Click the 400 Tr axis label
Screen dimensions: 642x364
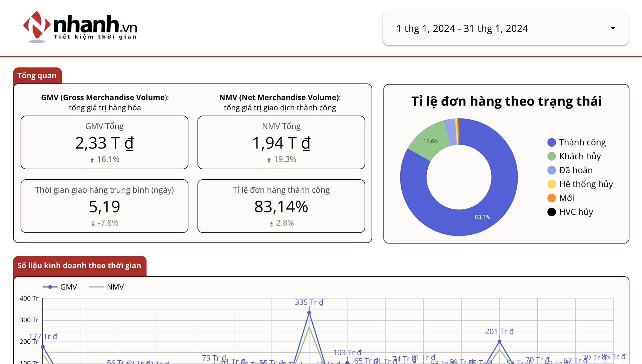tap(29, 298)
